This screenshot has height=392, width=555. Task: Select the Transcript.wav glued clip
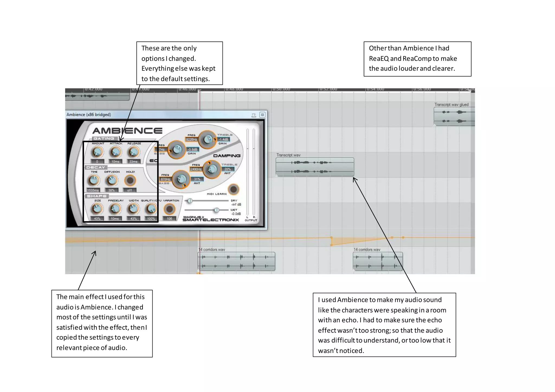[454, 116]
